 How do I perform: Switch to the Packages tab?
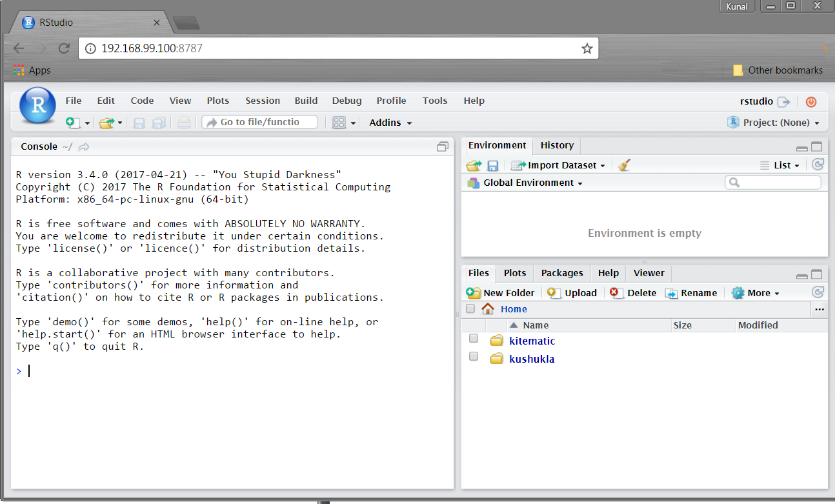tap(561, 273)
